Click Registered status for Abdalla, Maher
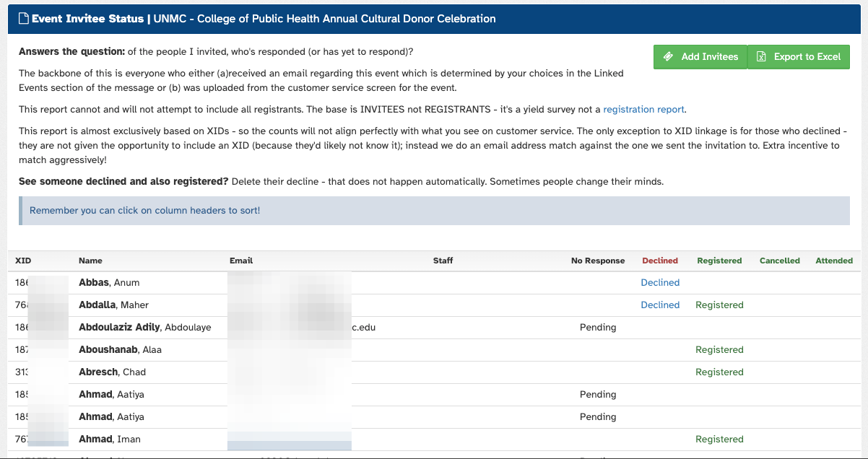868x459 pixels. [719, 305]
